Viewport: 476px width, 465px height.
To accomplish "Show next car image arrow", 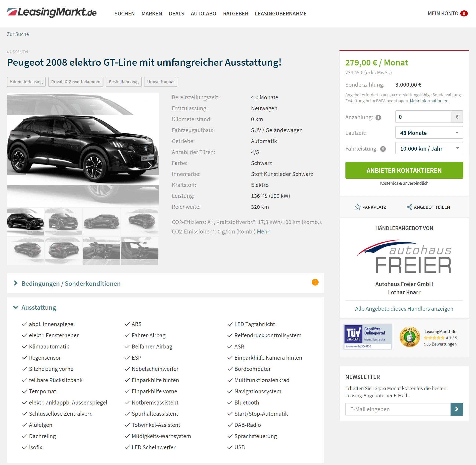I will pos(150,166).
